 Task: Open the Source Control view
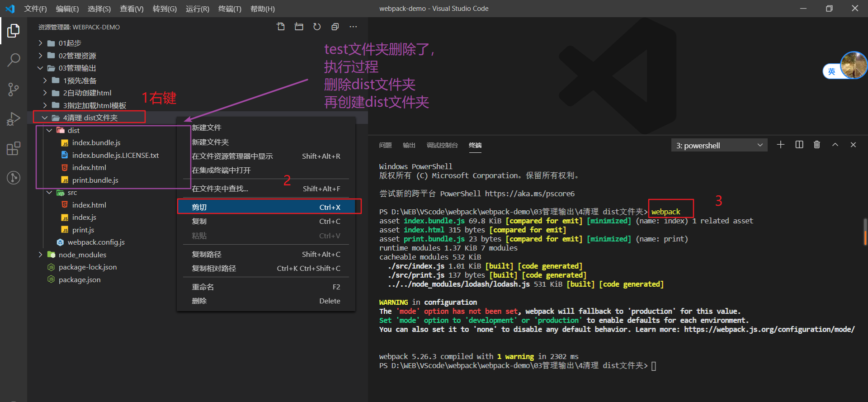pos(14,89)
